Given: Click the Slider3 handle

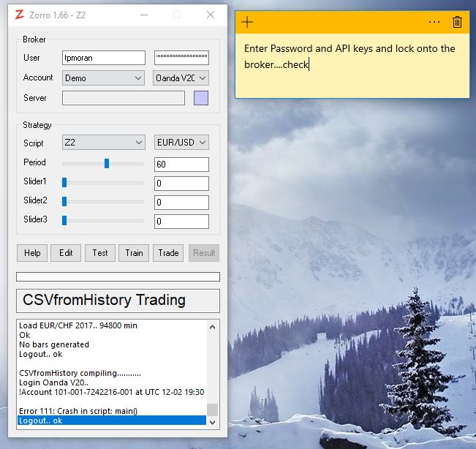Looking at the screenshot, I should click(x=64, y=220).
